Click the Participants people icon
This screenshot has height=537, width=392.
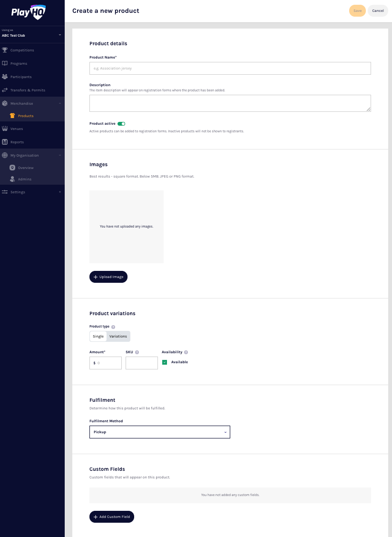[x=5, y=77]
